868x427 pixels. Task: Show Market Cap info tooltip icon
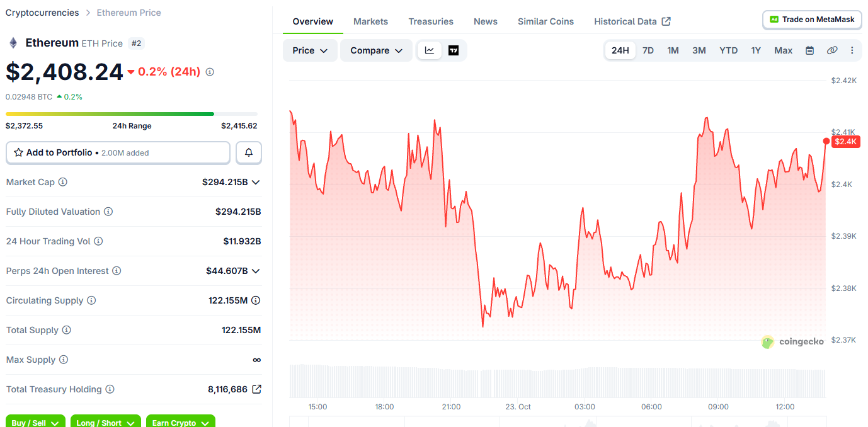(x=63, y=182)
